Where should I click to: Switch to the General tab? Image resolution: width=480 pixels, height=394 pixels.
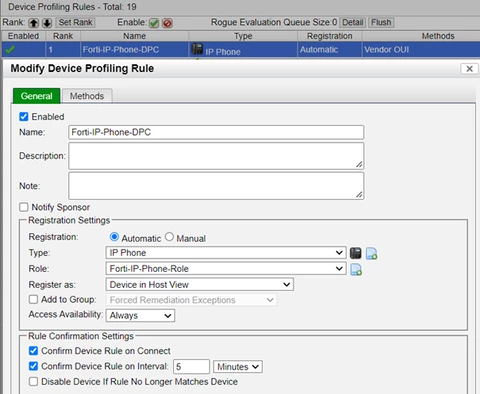[x=37, y=96]
